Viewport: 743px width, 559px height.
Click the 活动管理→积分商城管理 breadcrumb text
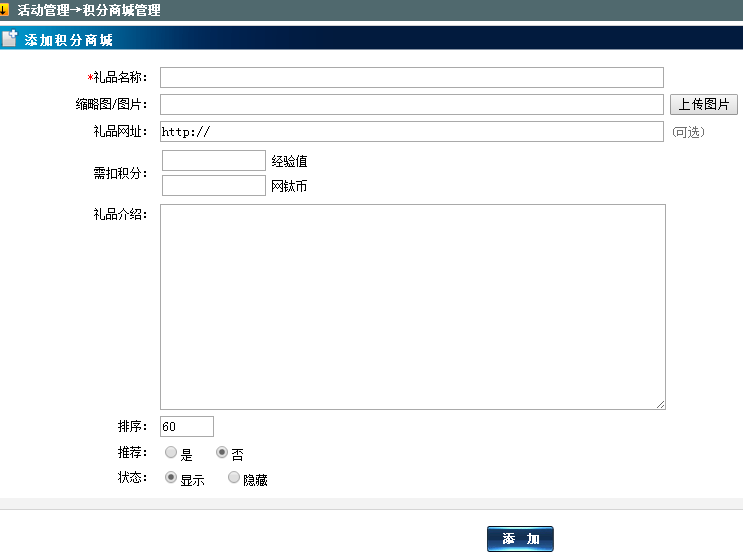pos(89,10)
